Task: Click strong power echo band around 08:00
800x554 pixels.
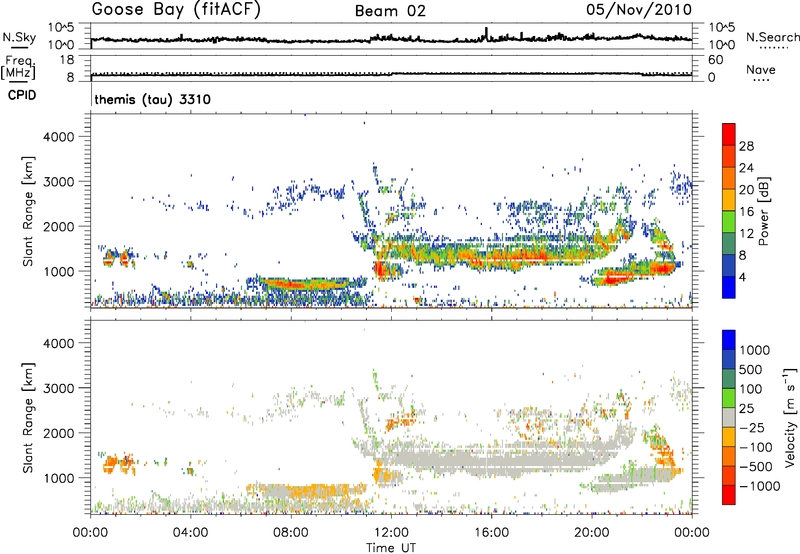Action: point(304,284)
